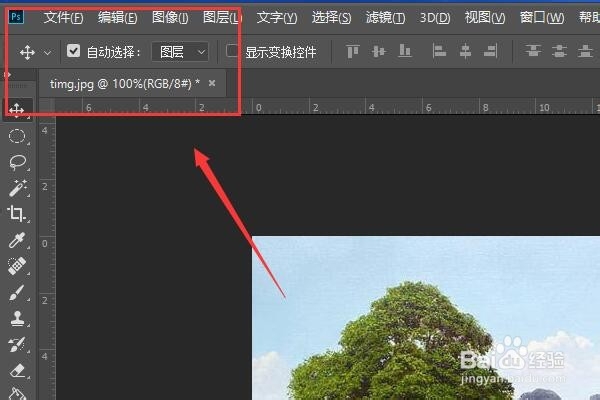Align bottom edges of layers
The width and height of the screenshot is (600, 400).
click(404, 51)
